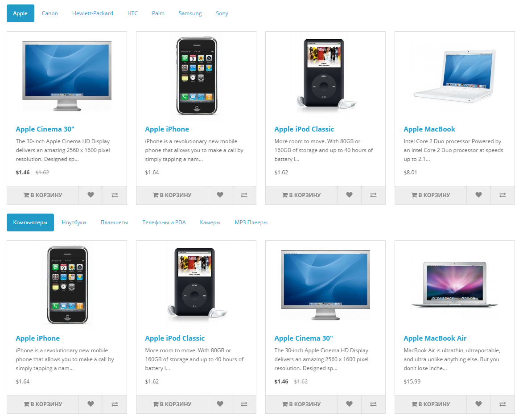Add Apple MacBook Air to wishlist

point(479,404)
